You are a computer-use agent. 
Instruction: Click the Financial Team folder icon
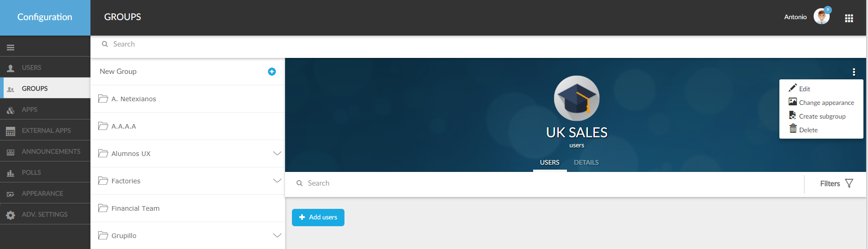[x=103, y=208]
